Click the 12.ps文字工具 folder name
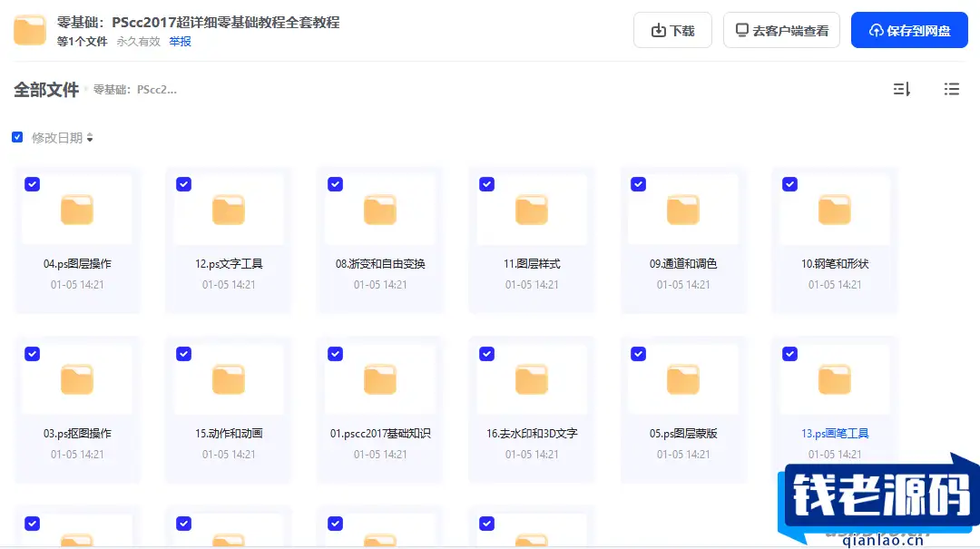980x549 pixels. pyautogui.click(x=229, y=264)
